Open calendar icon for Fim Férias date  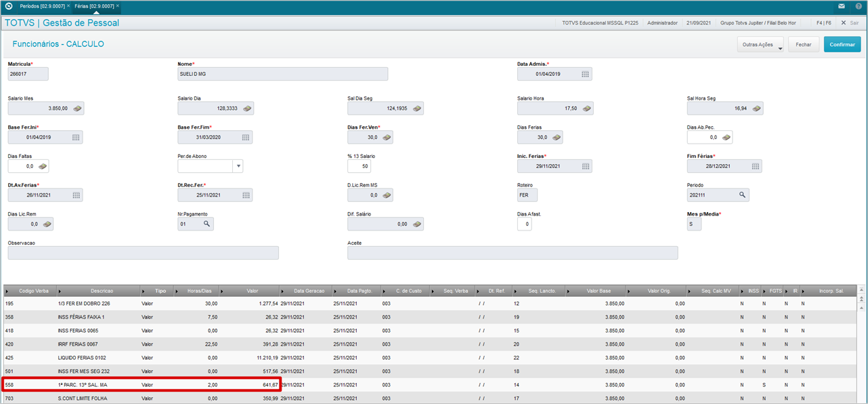tap(755, 166)
